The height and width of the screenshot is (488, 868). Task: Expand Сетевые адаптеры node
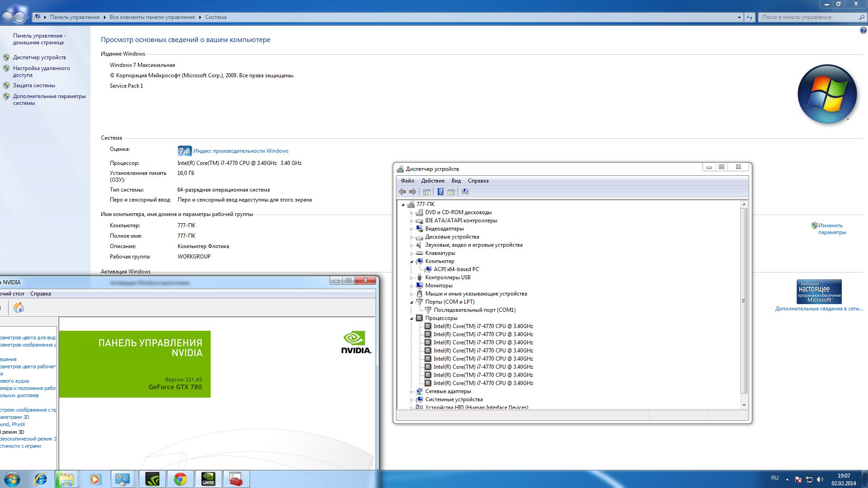pyautogui.click(x=412, y=392)
